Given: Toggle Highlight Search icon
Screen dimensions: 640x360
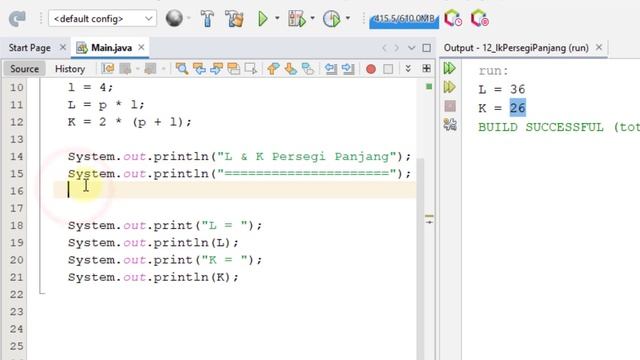Looking at the screenshot, I should [x=234, y=69].
